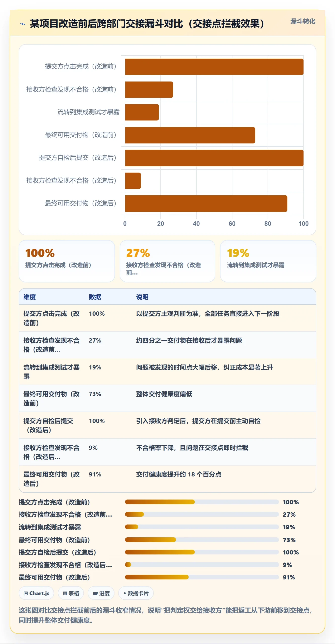335x644 pixels.
Task: Click the chart bar for 提交方点击完成(改造前)
Action: click(x=214, y=67)
